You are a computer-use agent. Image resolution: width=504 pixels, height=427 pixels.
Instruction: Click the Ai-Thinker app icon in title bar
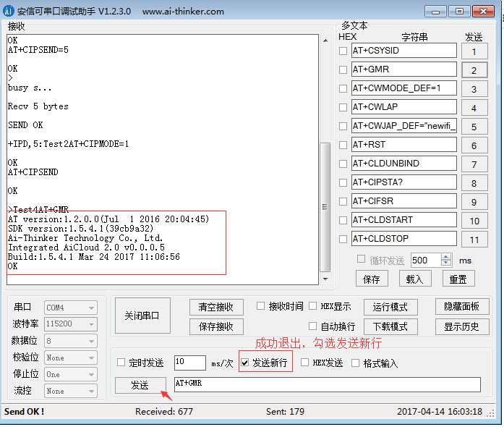pyautogui.click(x=9, y=11)
